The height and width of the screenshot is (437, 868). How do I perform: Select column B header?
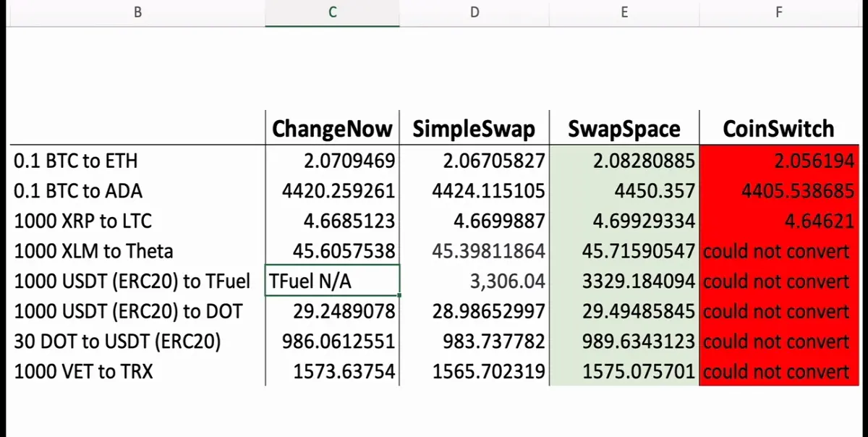click(x=137, y=13)
